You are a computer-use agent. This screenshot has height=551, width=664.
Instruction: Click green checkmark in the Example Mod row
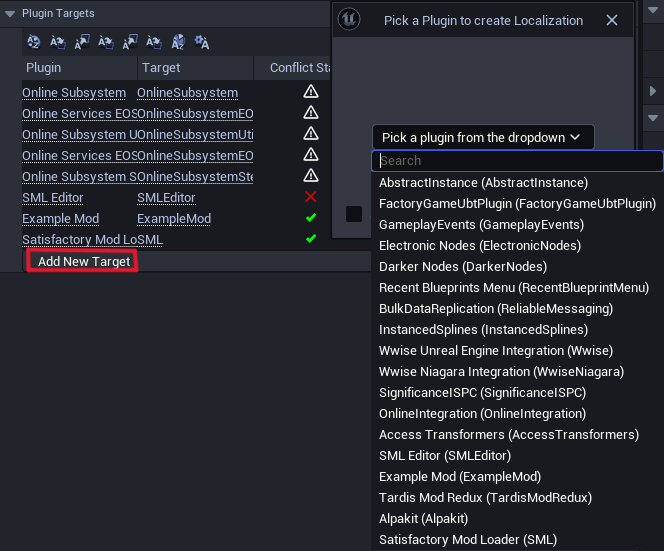pos(311,218)
